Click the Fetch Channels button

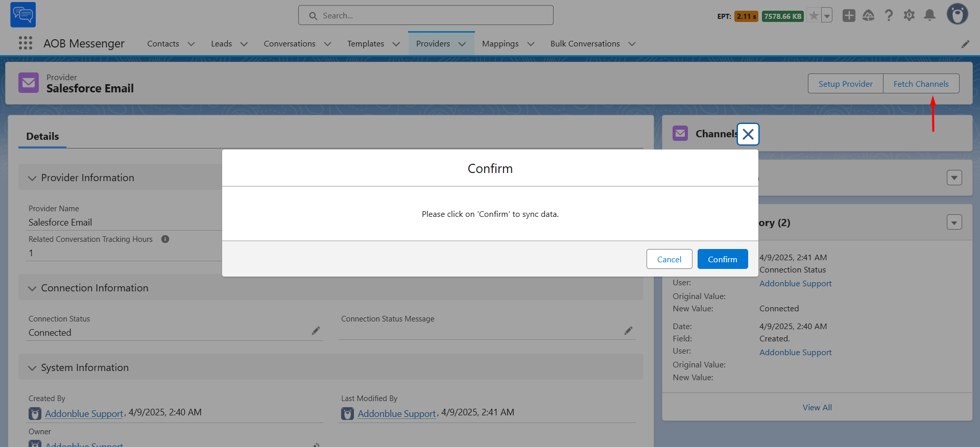921,84
